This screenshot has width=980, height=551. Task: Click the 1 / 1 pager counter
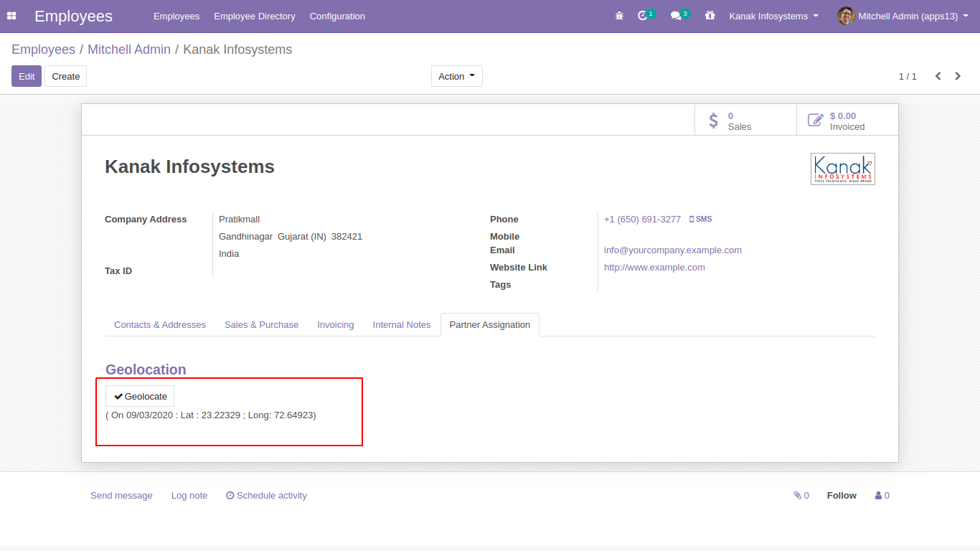pos(908,76)
